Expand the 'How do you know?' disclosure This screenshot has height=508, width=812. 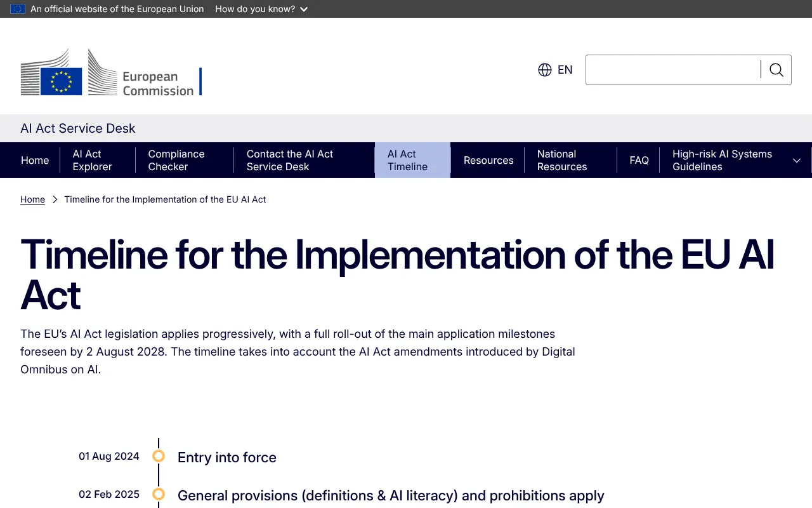click(x=261, y=9)
